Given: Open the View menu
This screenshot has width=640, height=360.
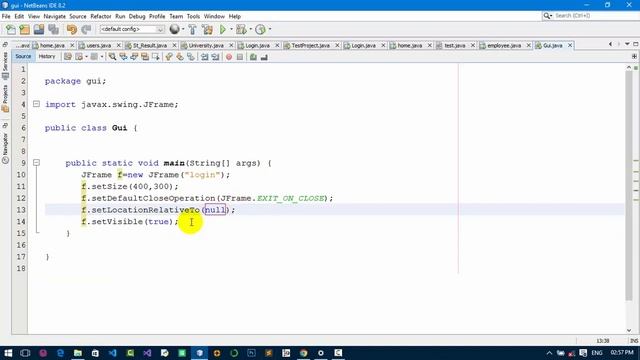Looking at the screenshot, I should (34, 16).
